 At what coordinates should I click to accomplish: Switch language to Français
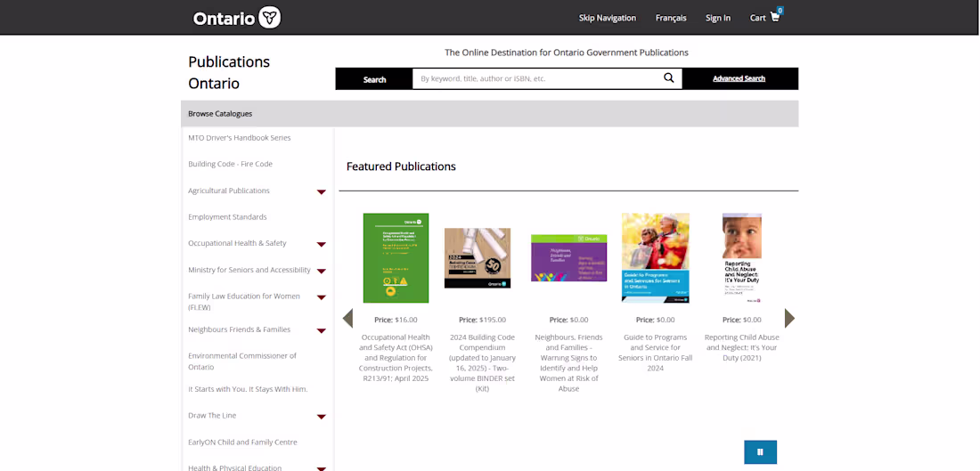671,18
